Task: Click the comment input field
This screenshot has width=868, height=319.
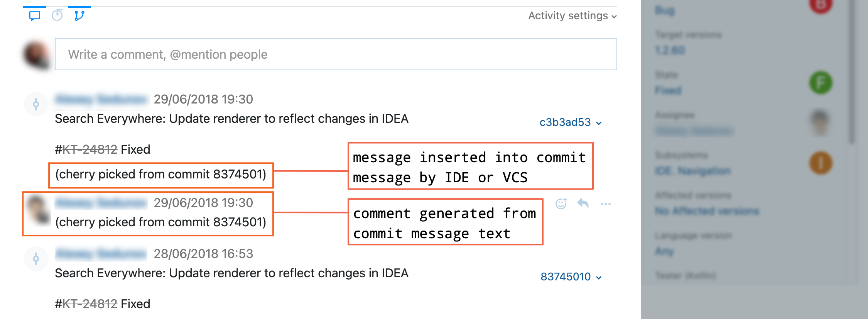Action: pos(336,54)
